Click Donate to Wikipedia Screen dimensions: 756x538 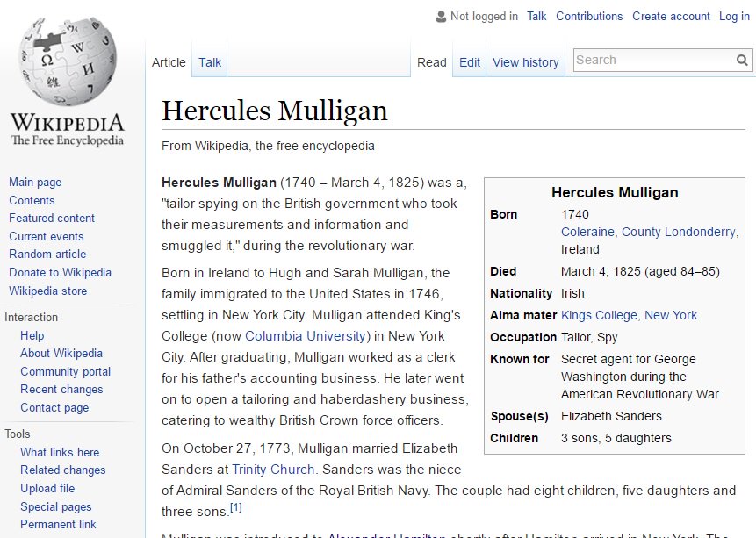61,272
